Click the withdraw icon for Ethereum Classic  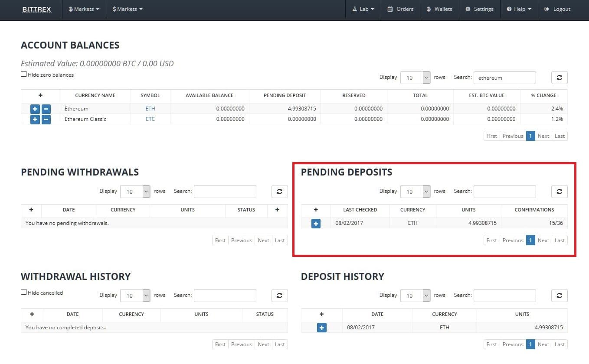pos(46,119)
